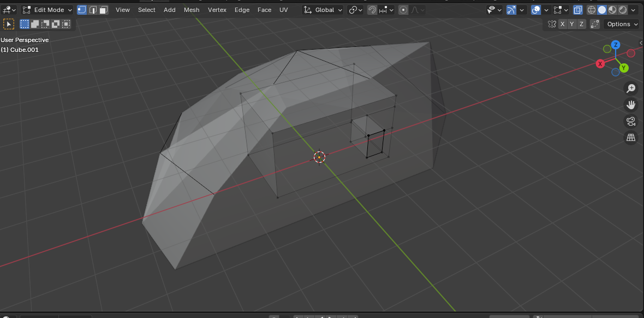Open the mesh edit mode overlays dropdown
This screenshot has width=644, height=318.
560,10
